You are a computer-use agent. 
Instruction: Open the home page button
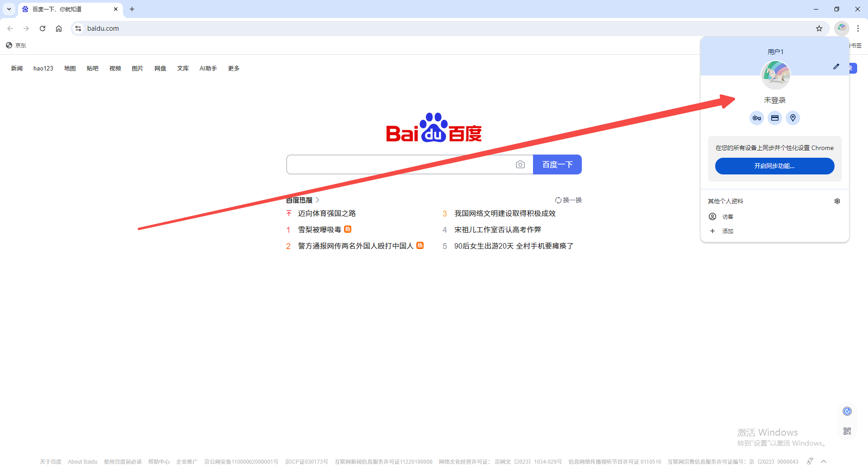[59, 28]
